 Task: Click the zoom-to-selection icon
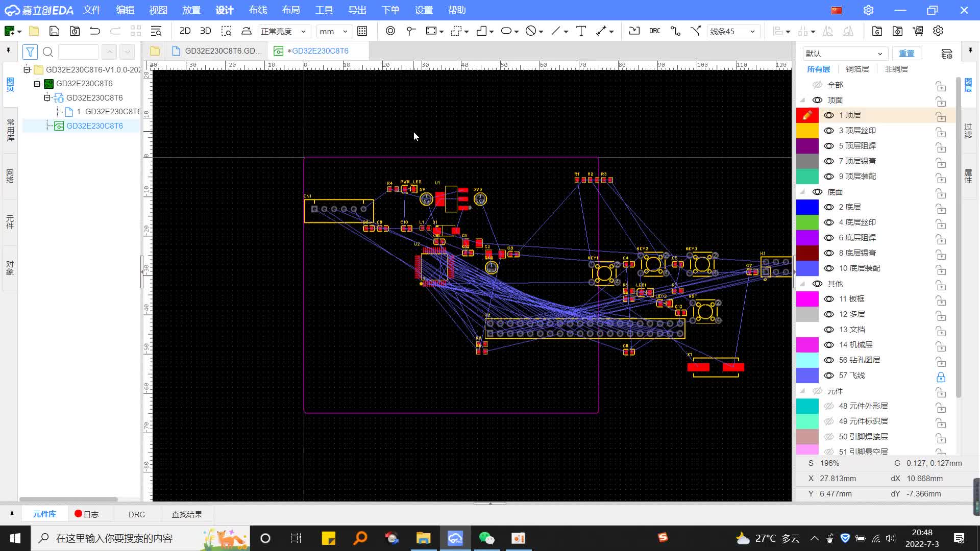226,31
